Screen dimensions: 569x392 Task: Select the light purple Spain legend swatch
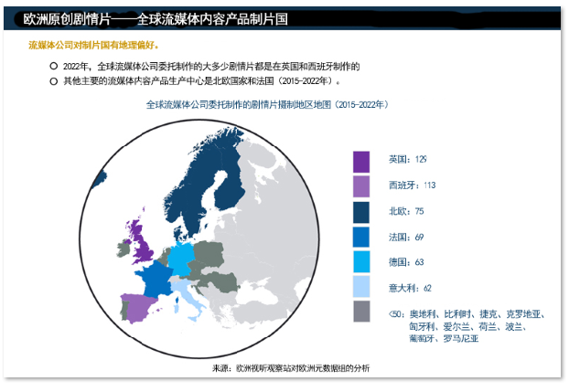click(362, 186)
